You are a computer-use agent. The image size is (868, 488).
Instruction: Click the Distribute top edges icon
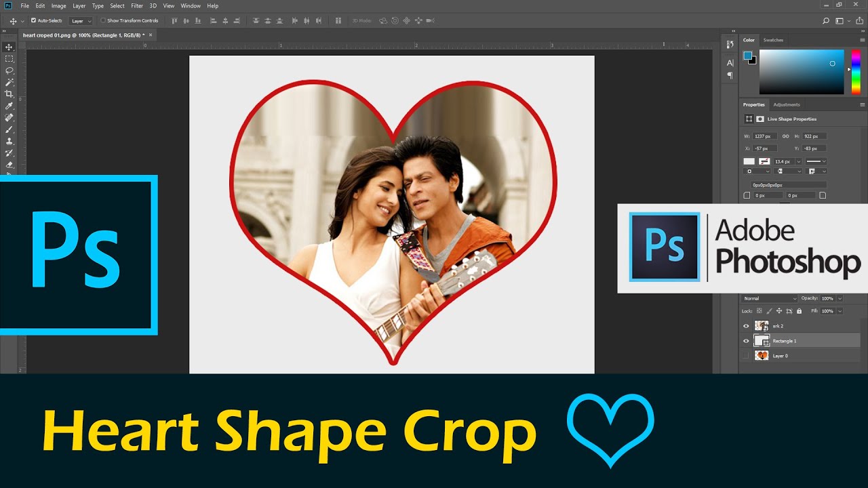tap(256, 21)
